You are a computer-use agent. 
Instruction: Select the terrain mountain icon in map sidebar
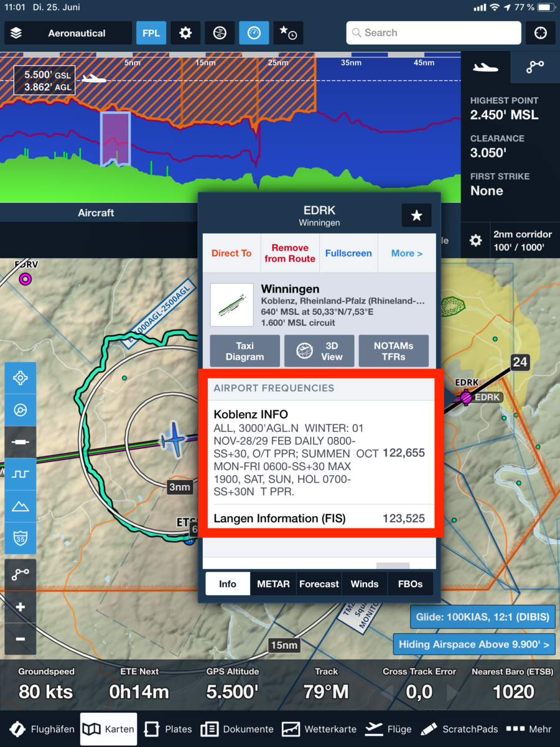click(x=21, y=506)
